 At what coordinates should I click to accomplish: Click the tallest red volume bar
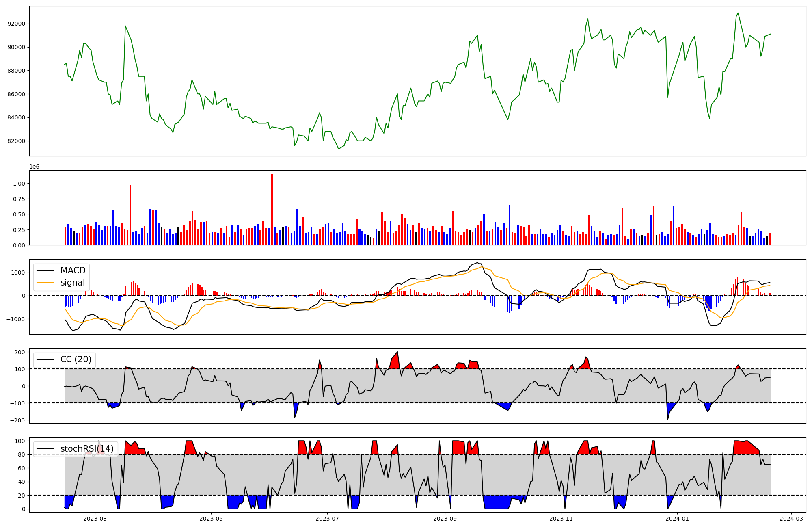272,209
